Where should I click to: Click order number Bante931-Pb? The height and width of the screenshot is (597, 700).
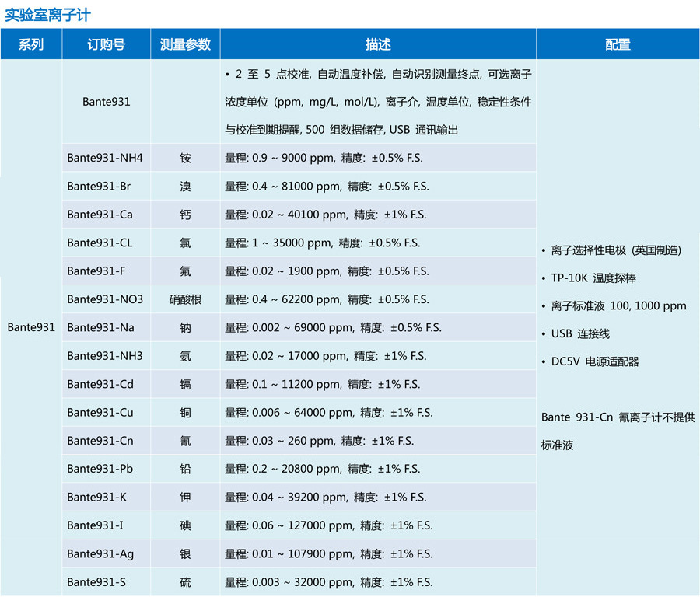point(100,469)
